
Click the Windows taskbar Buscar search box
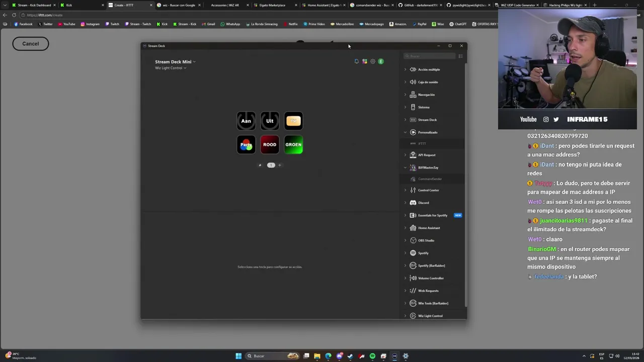tap(272, 356)
